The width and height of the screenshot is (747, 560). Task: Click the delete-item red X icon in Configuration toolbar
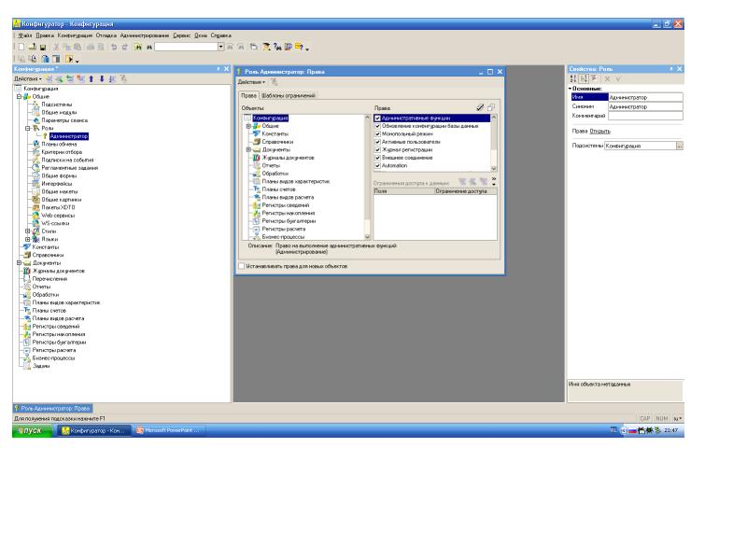tap(80, 78)
